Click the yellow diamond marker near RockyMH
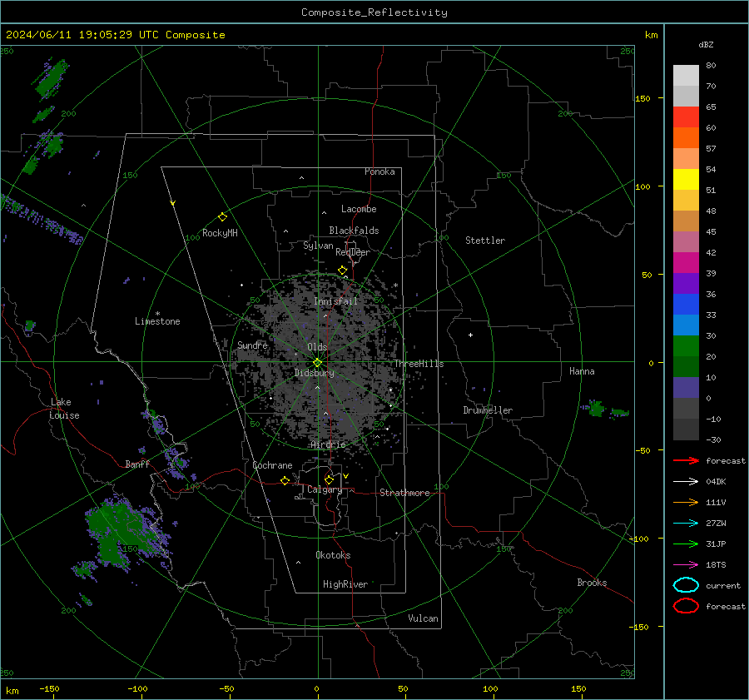The height and width of the screenshot is (700, 749). (222, 217)
